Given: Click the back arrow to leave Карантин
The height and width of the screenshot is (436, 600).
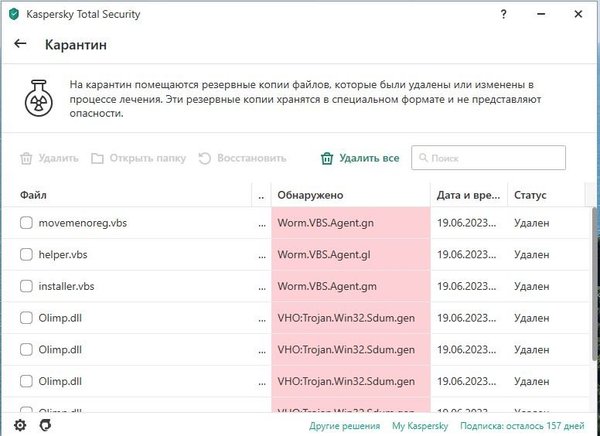Looking at the screenshot, I should click(20, 45).
